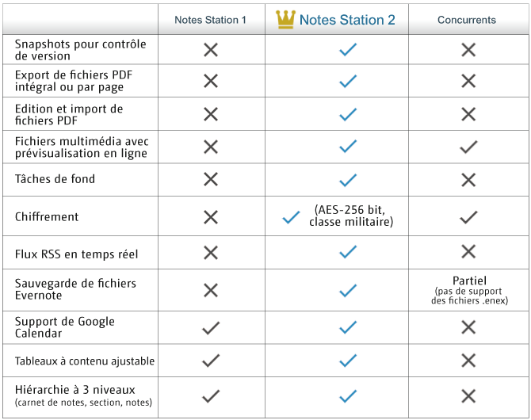Click the Notes Station 1 cross for PDF export
The height and width of the screenshot is (420, 531).
click(x=210, y=81)
